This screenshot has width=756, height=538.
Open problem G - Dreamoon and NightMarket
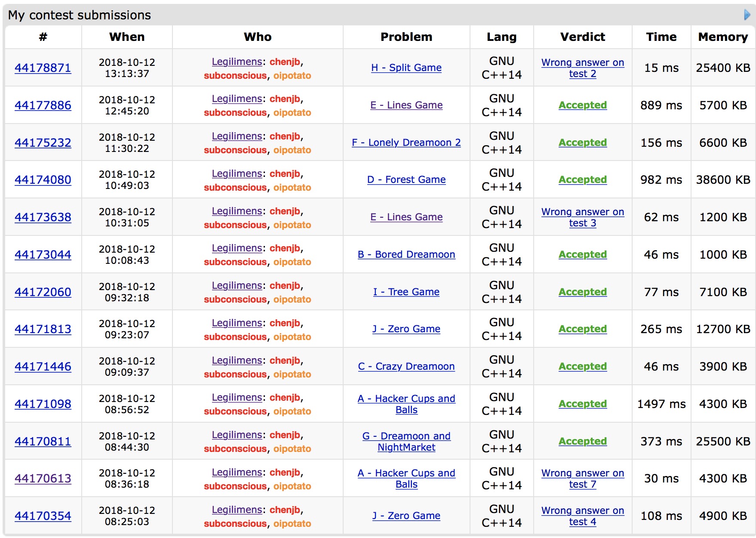(x=406, y=442)
